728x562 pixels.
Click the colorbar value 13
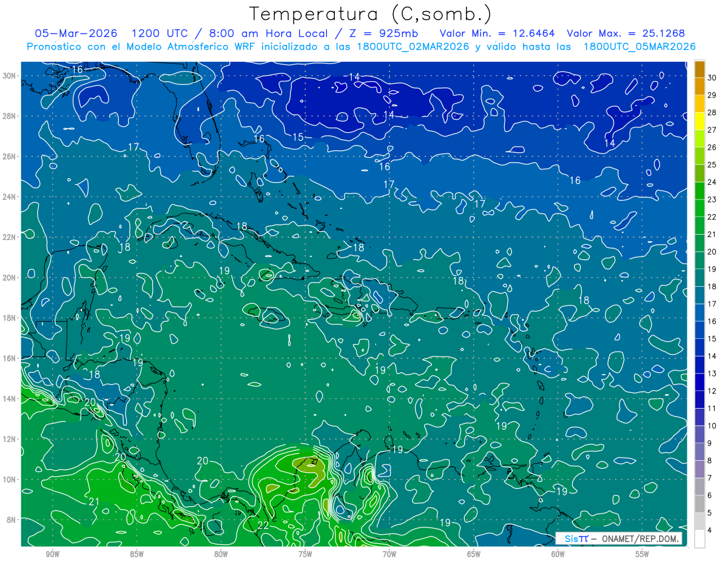712,373
